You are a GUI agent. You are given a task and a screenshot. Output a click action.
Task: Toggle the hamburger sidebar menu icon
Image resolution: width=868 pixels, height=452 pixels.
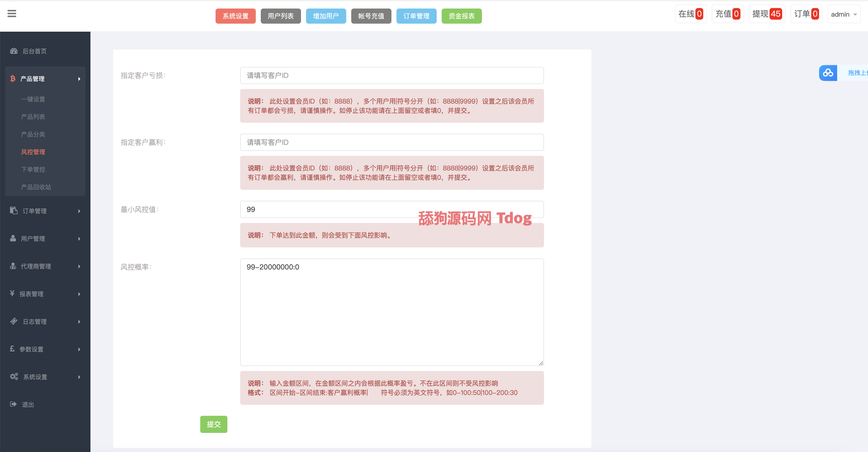point(12,14)
